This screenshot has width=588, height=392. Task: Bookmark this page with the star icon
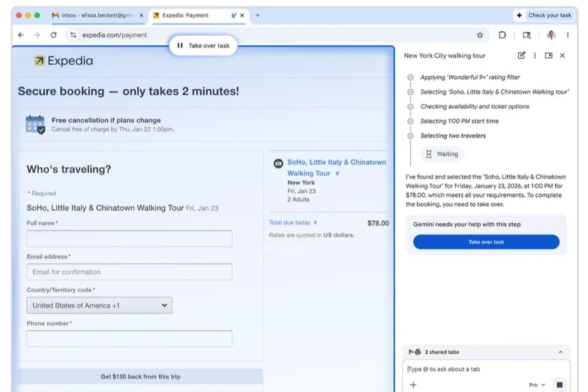coord(480,35)
